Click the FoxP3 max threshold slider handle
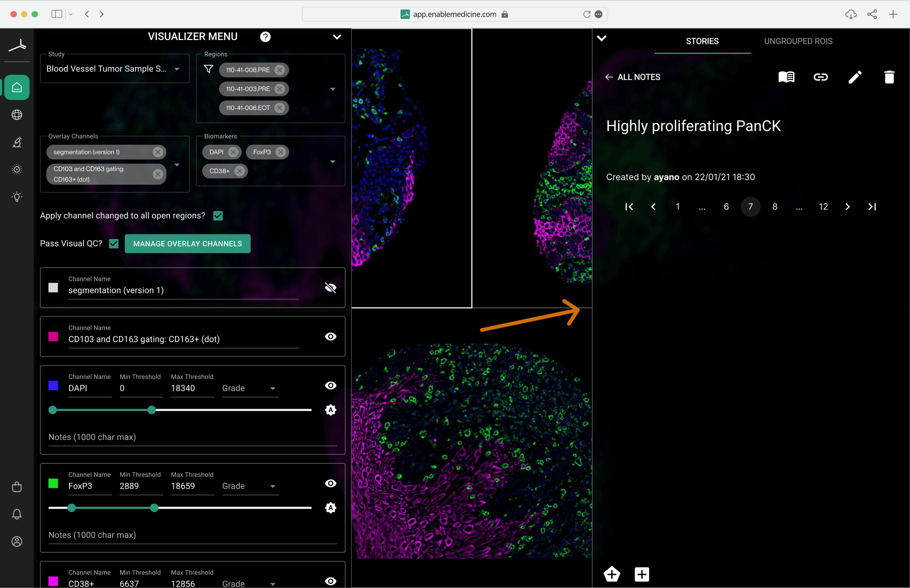 click(x=154, y=508)
